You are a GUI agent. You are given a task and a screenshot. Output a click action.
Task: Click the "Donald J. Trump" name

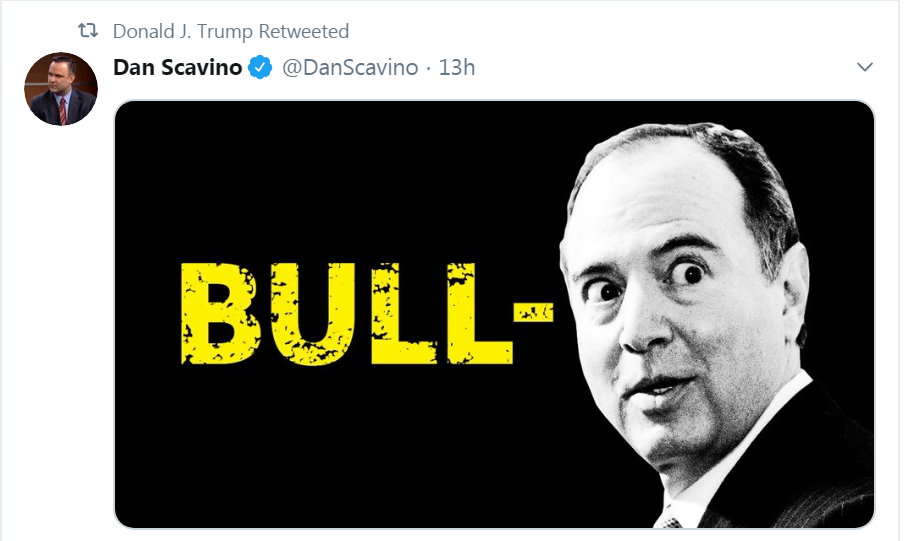pyautogui.click(x=183, y=32)
